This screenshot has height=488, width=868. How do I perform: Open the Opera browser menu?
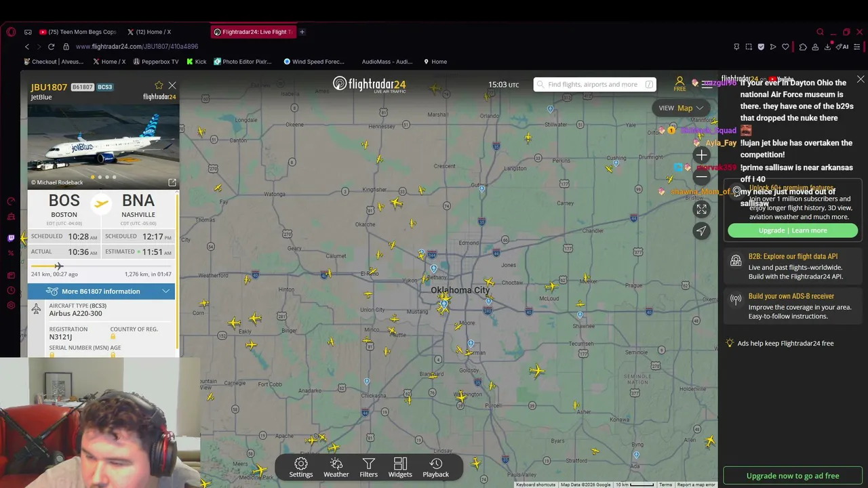coord(11,32)
